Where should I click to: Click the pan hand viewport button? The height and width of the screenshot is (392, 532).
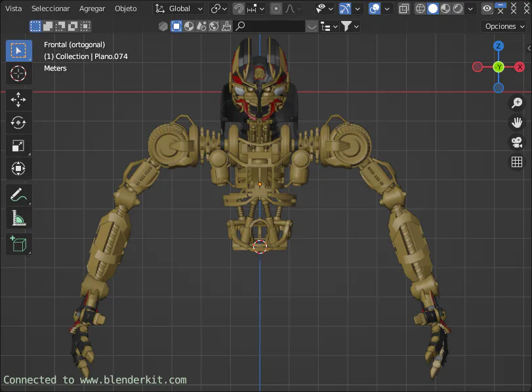[517, 123]
